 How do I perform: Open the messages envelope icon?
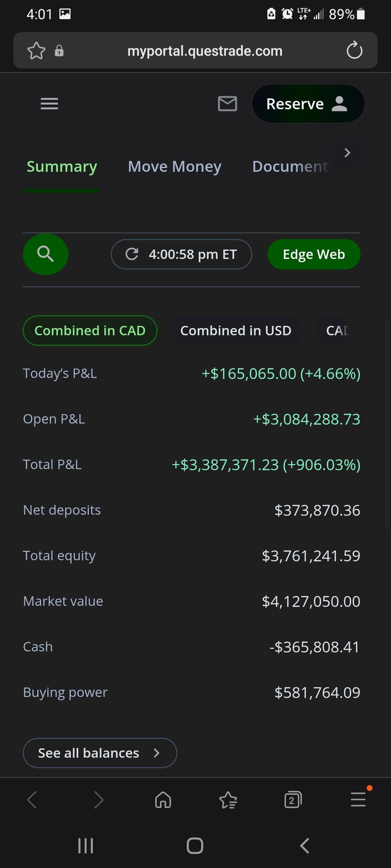pyautogui.click(x=227, y=104)
